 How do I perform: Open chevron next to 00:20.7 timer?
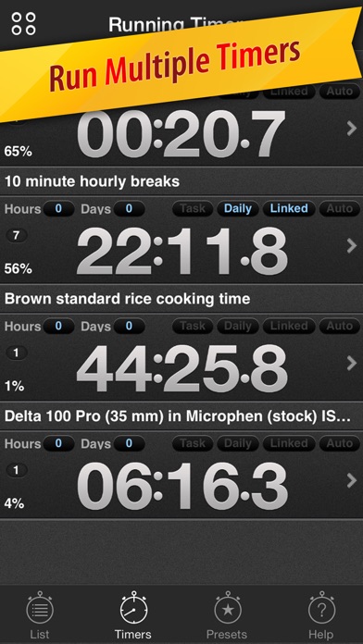click(352, 129)
